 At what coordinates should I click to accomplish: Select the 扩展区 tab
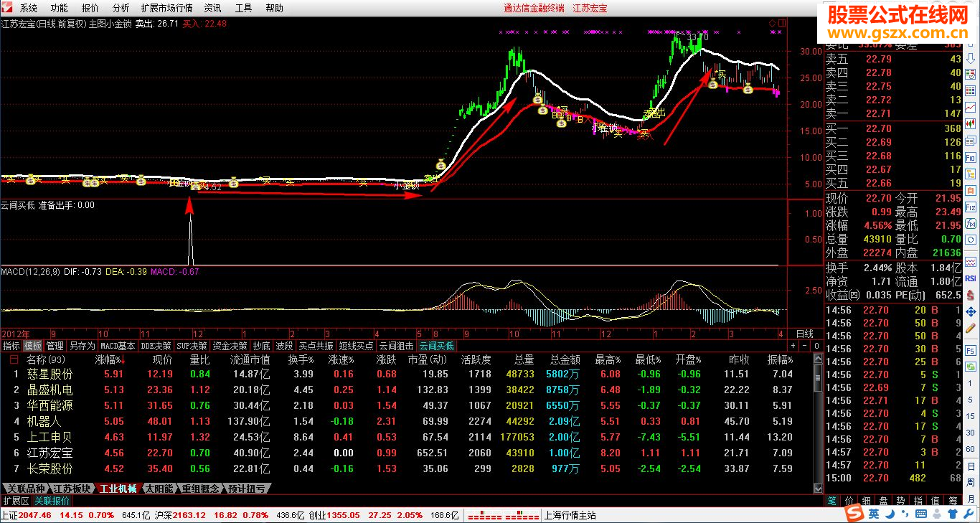point(16,501)
